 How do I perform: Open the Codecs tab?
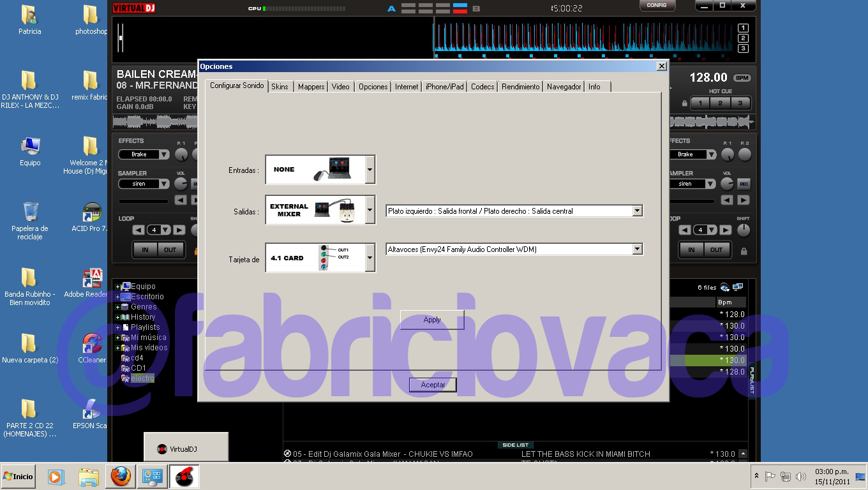click(x=483, y=87)
